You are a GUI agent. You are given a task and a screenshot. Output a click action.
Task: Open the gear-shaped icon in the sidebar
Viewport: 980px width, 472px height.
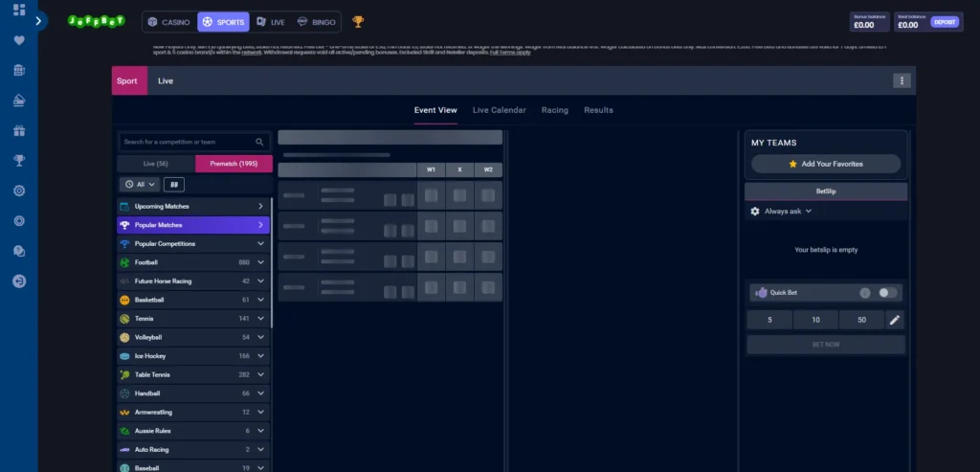click(19, 191)
